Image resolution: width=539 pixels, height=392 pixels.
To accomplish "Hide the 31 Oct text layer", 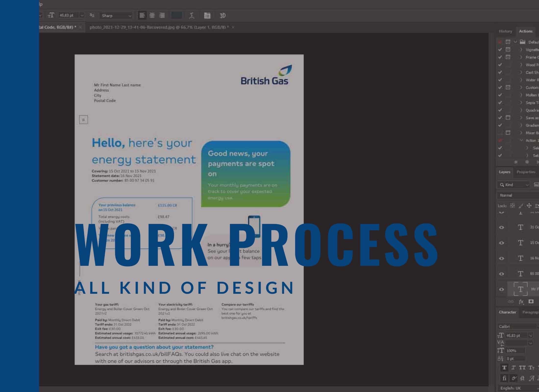I will point(502,227).
